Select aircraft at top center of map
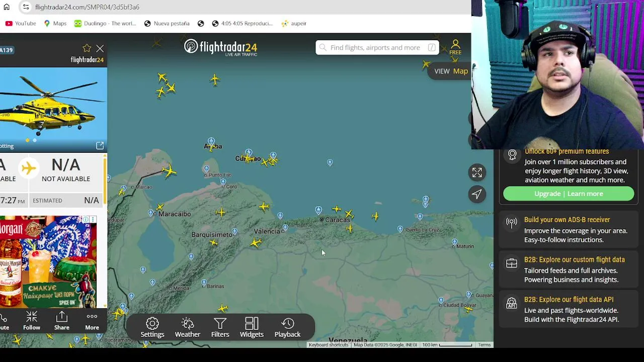Viewport: 644px width, 362px height. coord(215,79)
